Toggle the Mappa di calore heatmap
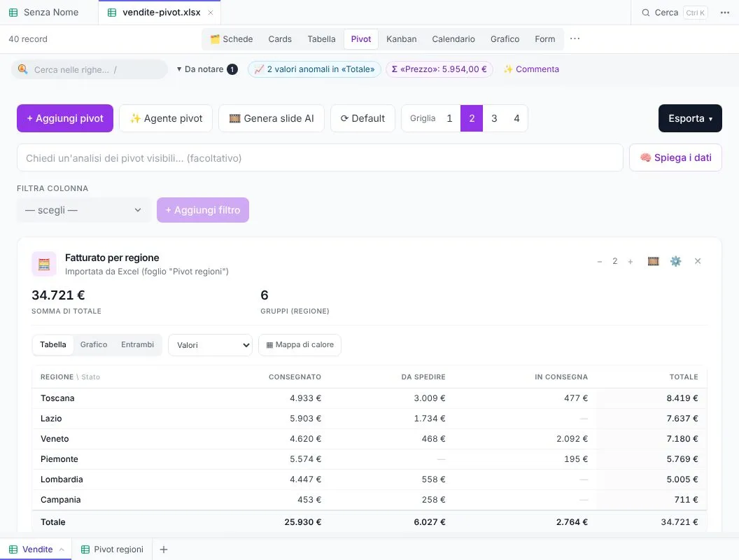 coord(300,345)
